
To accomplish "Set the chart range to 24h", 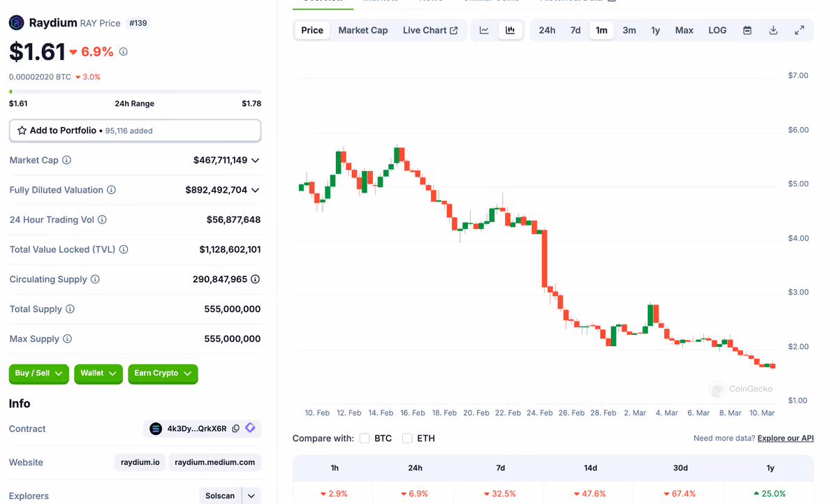I will tap(547, 30).
